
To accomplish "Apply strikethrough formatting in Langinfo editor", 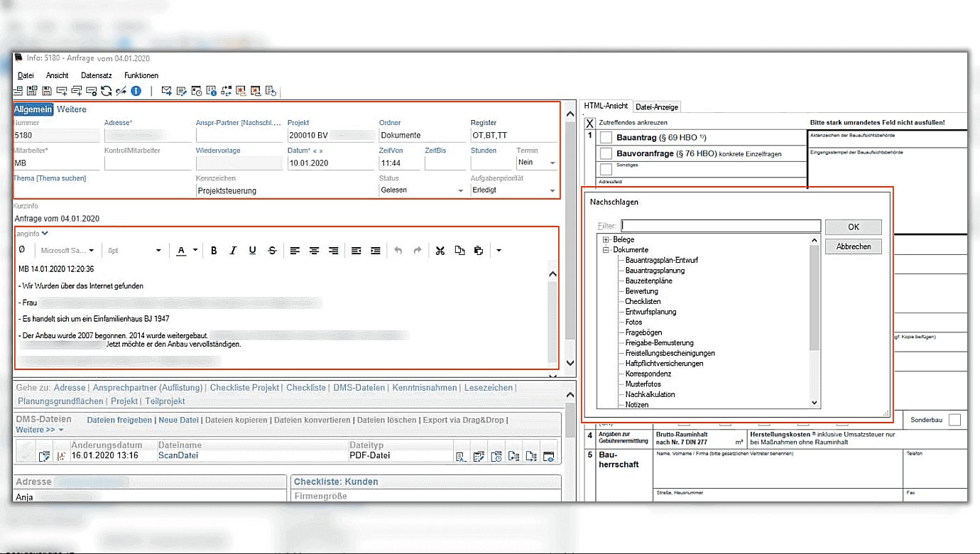I will [x=273, y=250].
